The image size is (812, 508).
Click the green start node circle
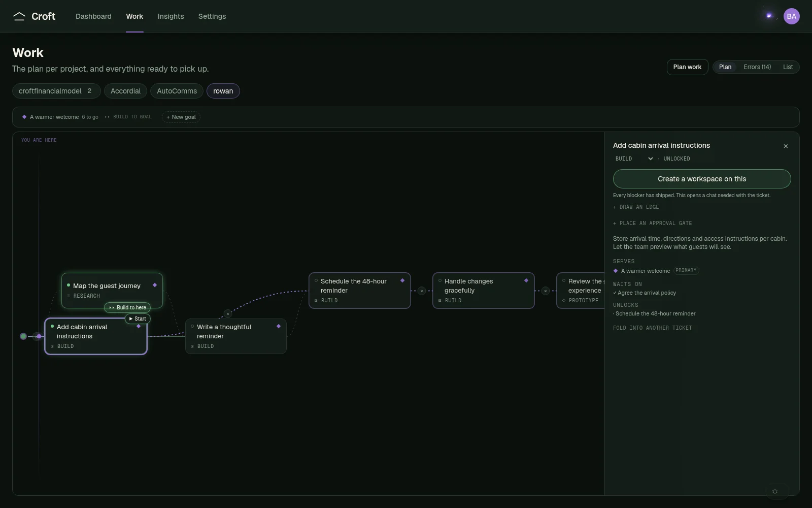(x=23, y=336)
